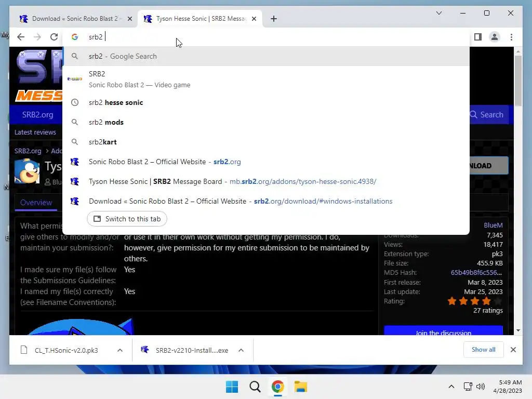The image size is (532, 399).
Task: Click the scrollbar down arrow
Action: 518,330
